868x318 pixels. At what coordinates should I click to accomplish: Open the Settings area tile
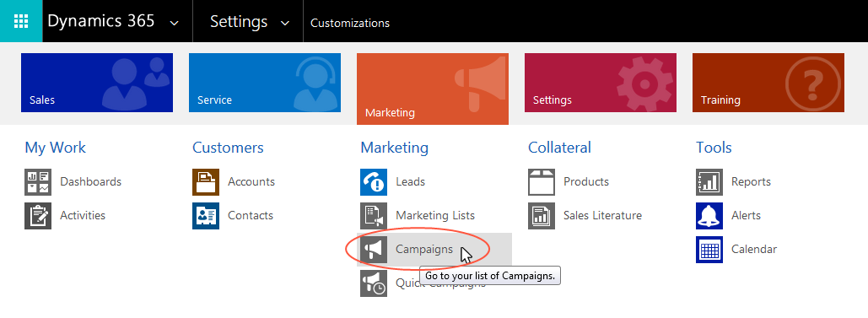coord(600,83)
